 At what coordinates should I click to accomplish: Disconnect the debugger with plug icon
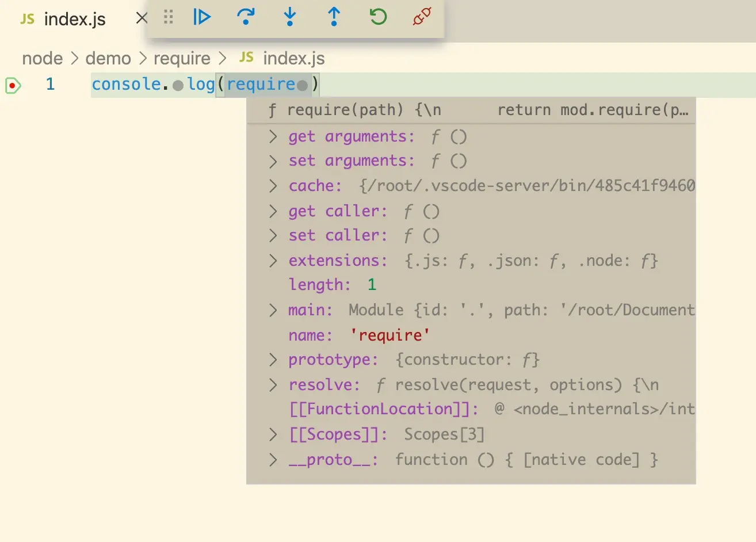click(x=422, y=17)
